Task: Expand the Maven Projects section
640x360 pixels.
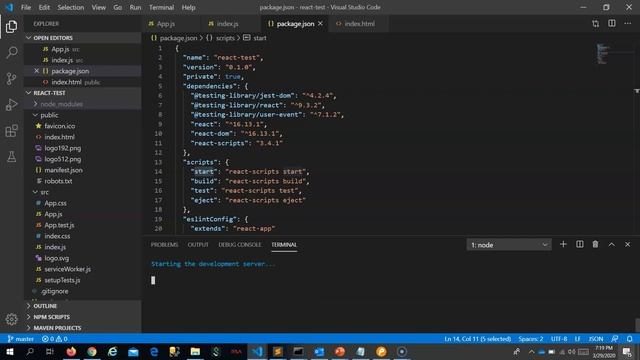Action: 83,328
